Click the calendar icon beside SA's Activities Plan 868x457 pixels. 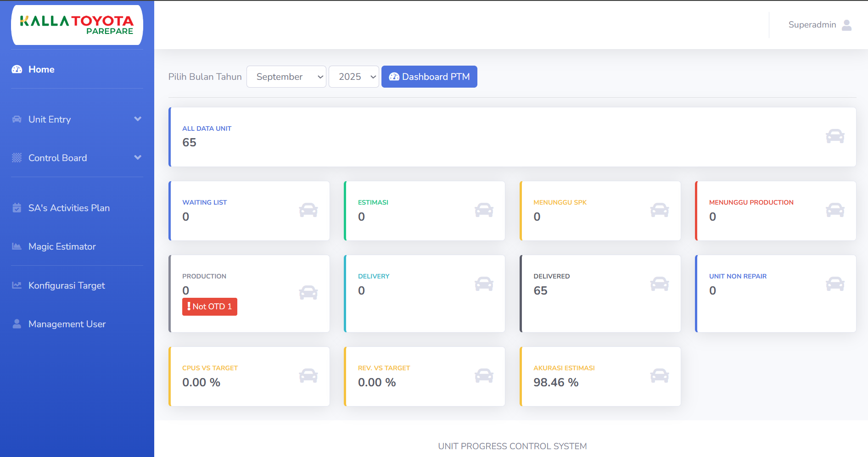click(x=17, y=208)
